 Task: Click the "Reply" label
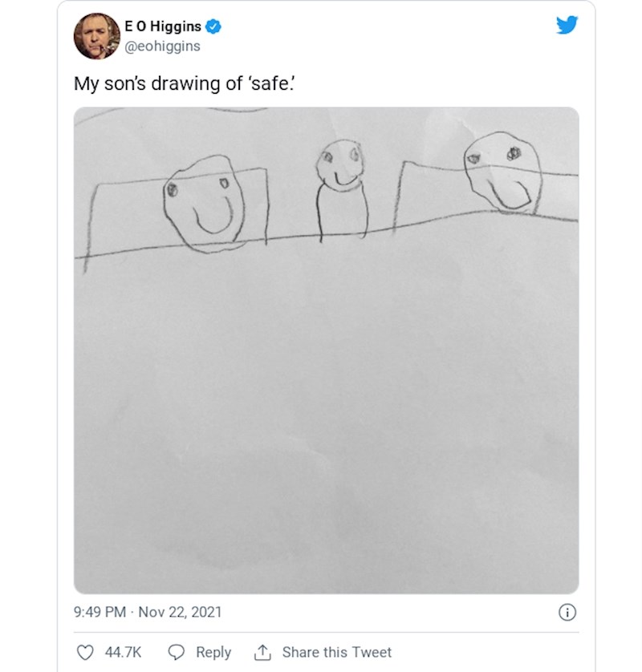click(213, 652)
